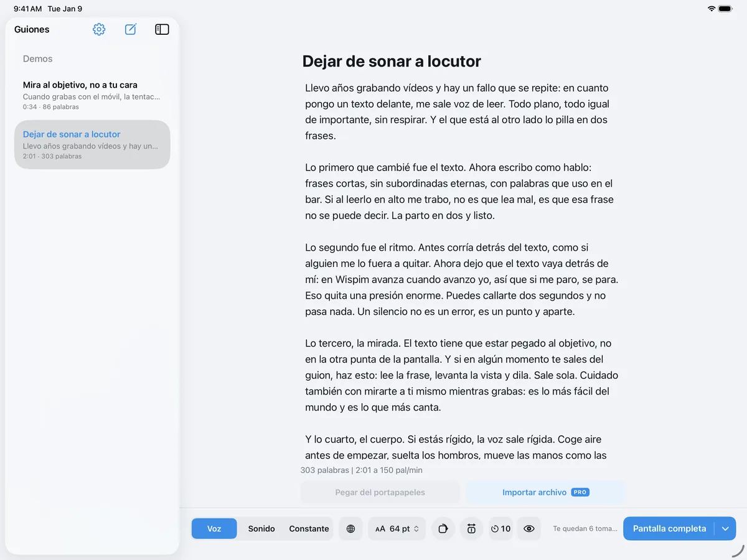Click the flip text orientation icon

tap(471, 529)
